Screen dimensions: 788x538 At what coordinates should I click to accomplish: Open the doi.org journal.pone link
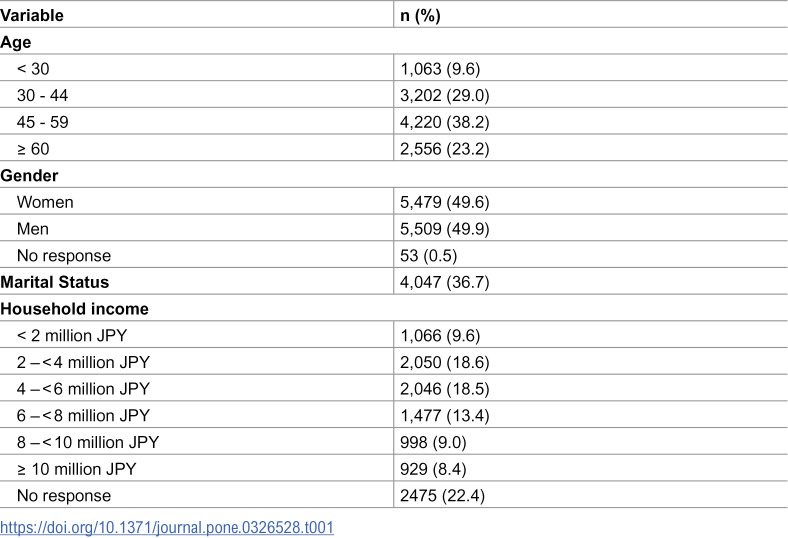coord(167,527)
